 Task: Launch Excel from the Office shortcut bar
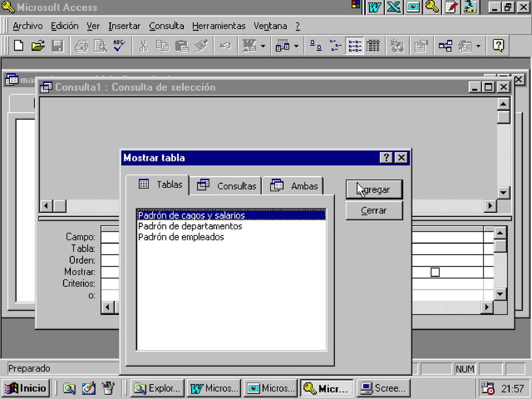tap(394, 7)
